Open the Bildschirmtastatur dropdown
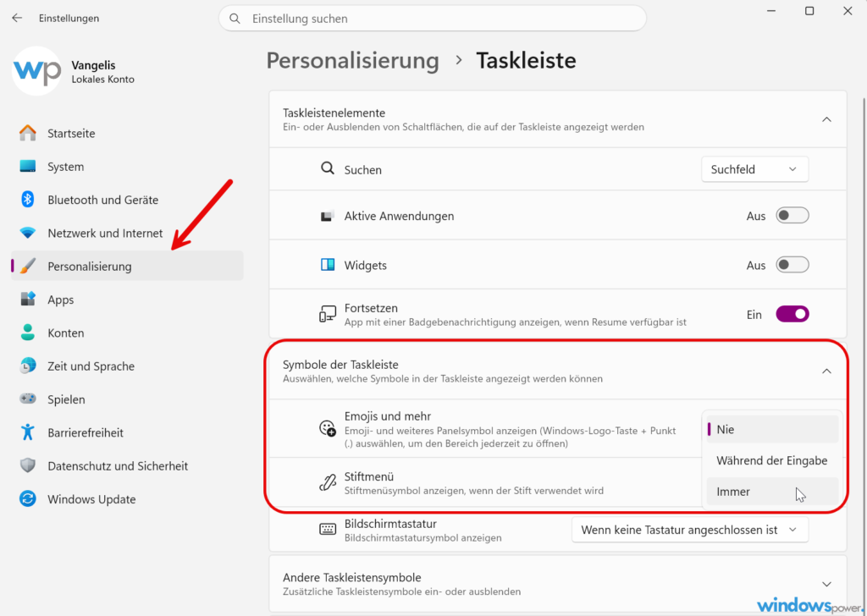867x616 pixels. point(689,530)
